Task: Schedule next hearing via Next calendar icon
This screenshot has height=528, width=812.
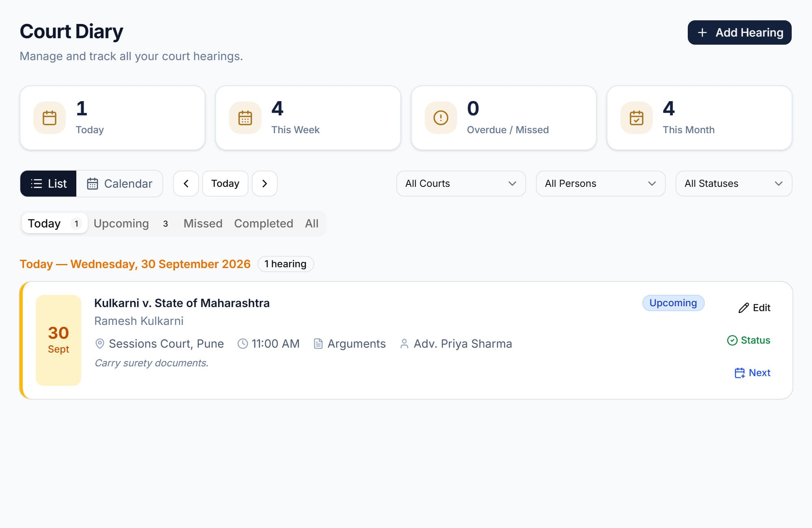Action: (x=740, y=373)
